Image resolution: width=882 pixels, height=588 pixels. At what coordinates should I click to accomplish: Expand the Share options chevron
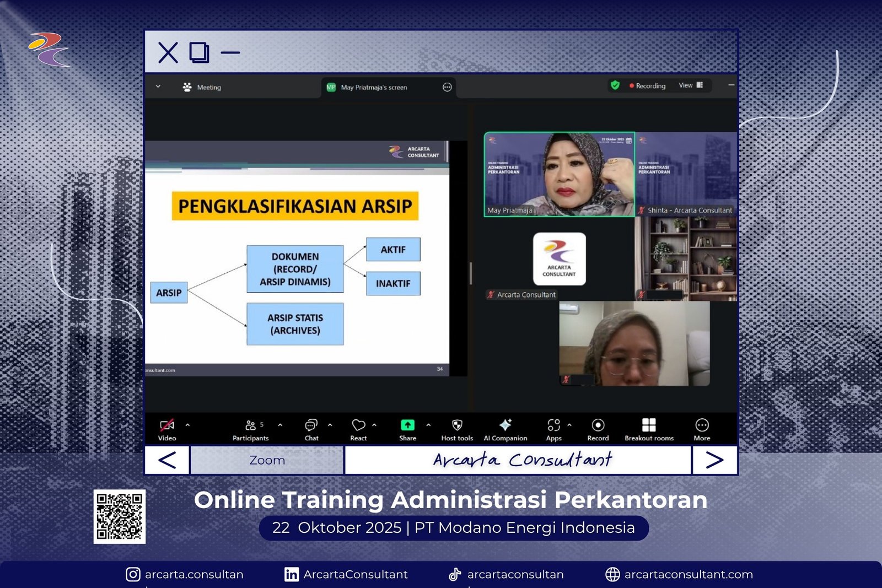click(x=428, y=425)
